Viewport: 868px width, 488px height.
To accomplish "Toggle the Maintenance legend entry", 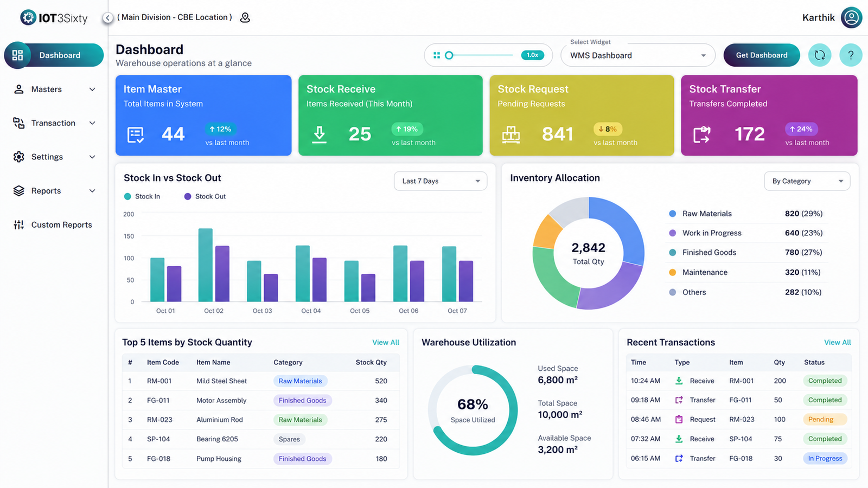I will 698,272.
